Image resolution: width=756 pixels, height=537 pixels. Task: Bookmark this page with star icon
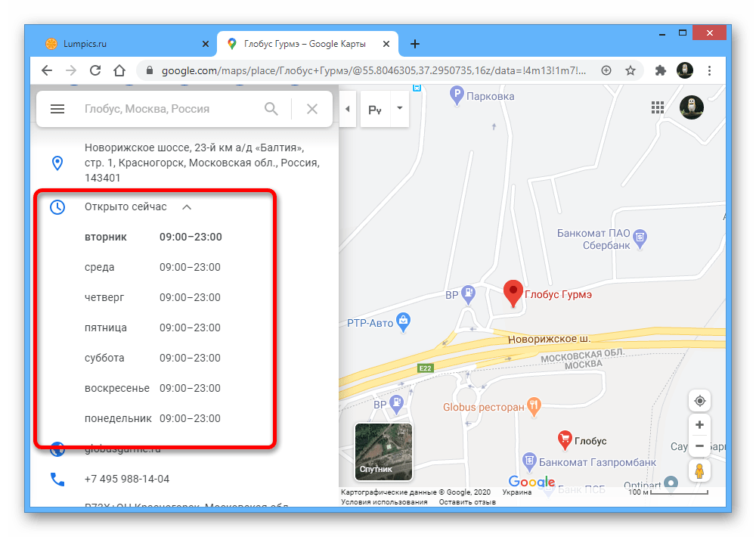630,70
